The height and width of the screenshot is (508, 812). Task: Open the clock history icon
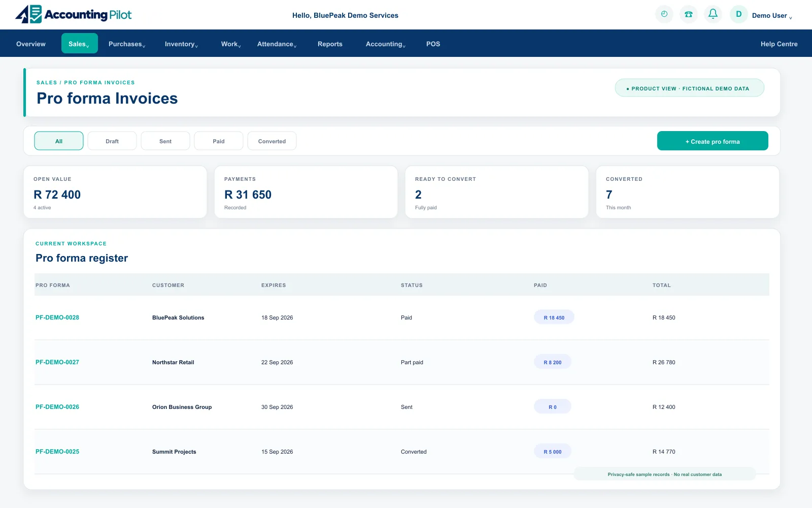(x=664, y=14)
